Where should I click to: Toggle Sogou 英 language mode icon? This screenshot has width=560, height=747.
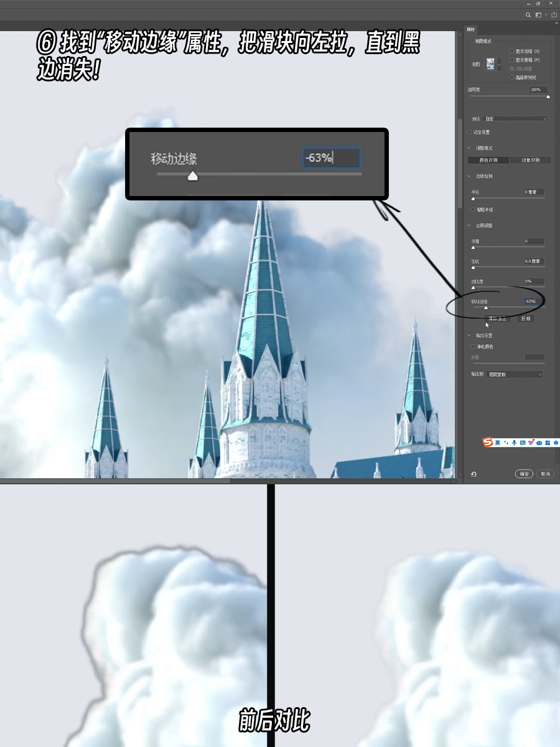498,443
